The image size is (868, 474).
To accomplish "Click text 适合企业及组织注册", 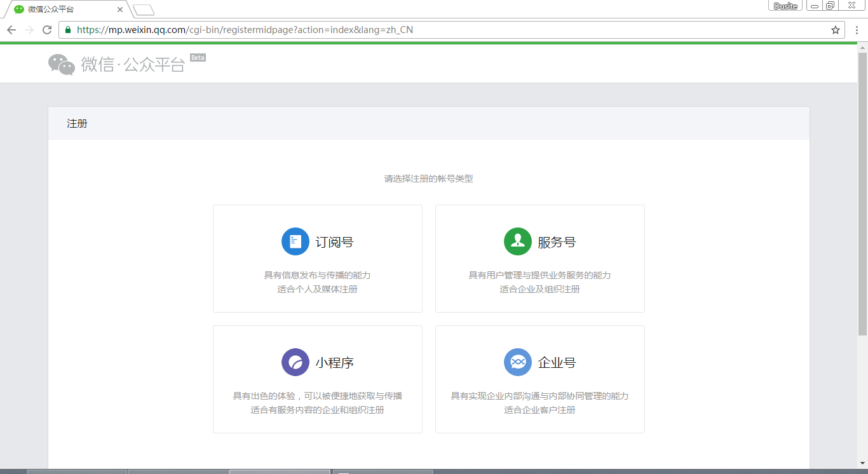I will [x=540, y=289].
